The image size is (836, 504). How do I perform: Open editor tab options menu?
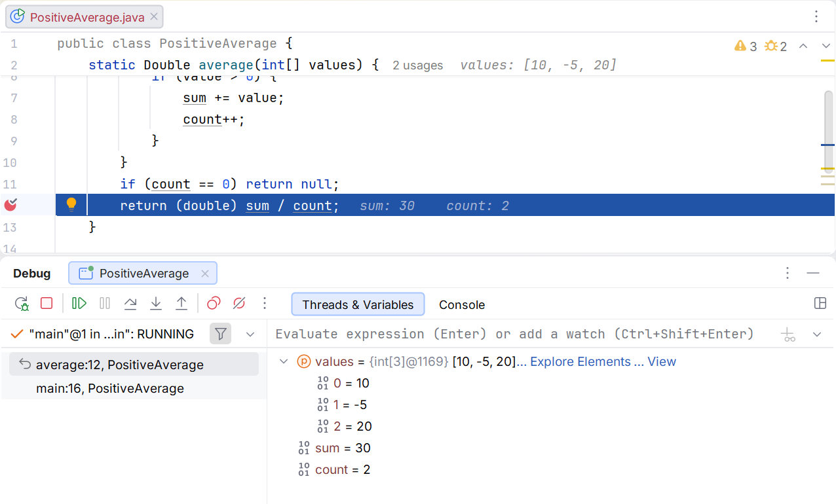click(816, 16)
